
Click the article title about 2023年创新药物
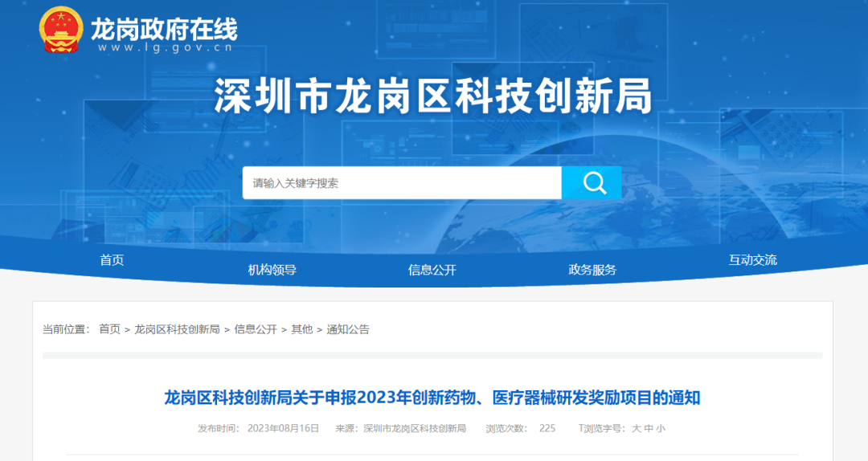(432, 398)
